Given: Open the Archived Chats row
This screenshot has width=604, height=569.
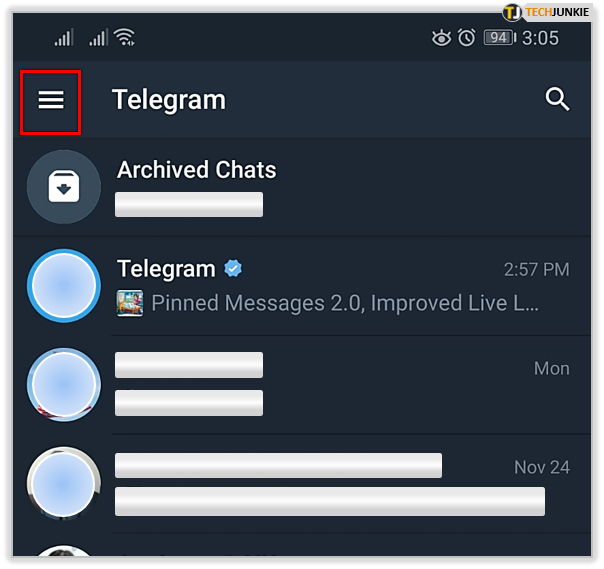Looking at the screenshot, I should tap(302, 187).
